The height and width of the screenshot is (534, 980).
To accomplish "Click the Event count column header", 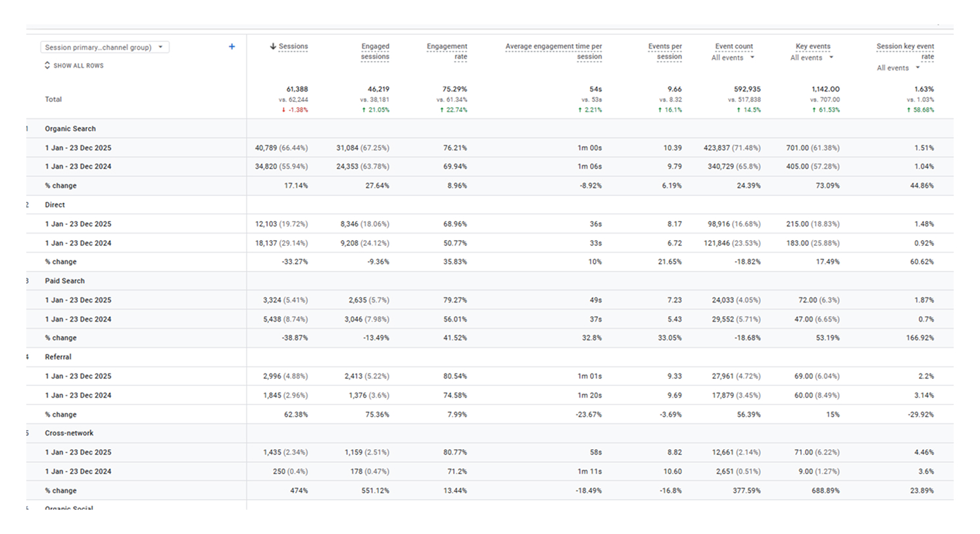I will click(734, 47).
